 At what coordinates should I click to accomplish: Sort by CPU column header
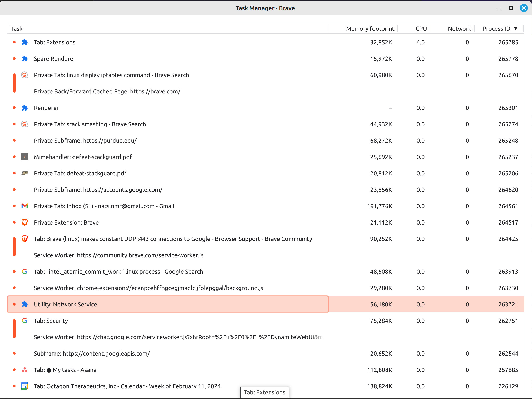tap(421, 29)
